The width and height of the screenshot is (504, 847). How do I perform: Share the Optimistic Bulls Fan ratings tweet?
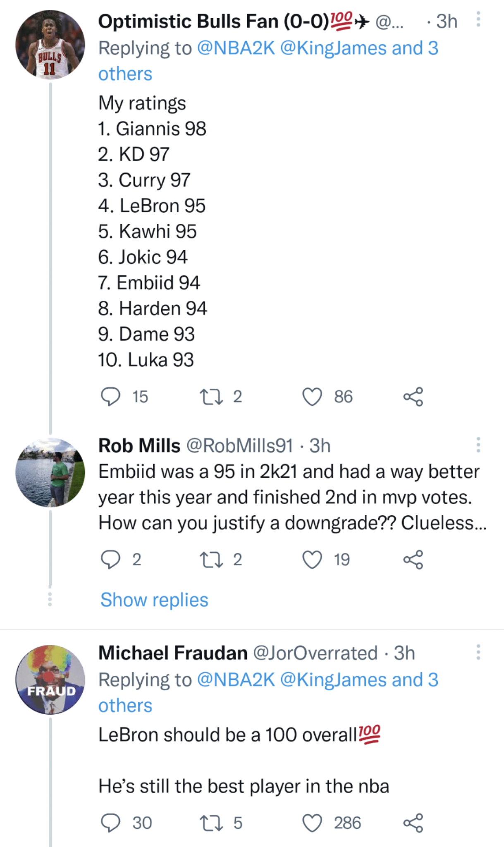[x=413, y=397]
